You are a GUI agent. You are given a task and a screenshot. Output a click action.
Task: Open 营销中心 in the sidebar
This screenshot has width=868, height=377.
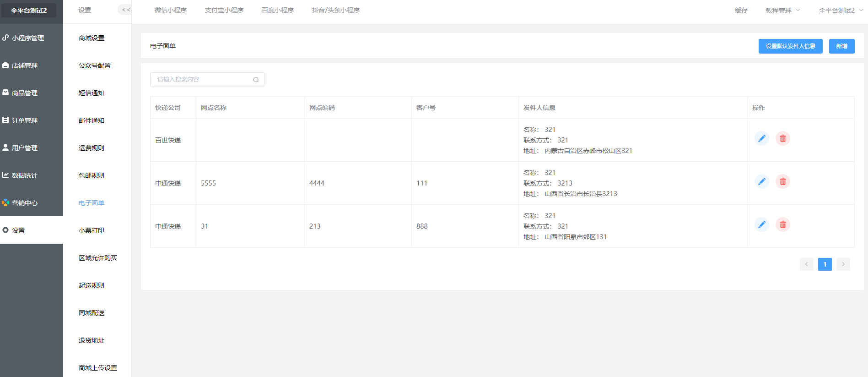point(25,203)
